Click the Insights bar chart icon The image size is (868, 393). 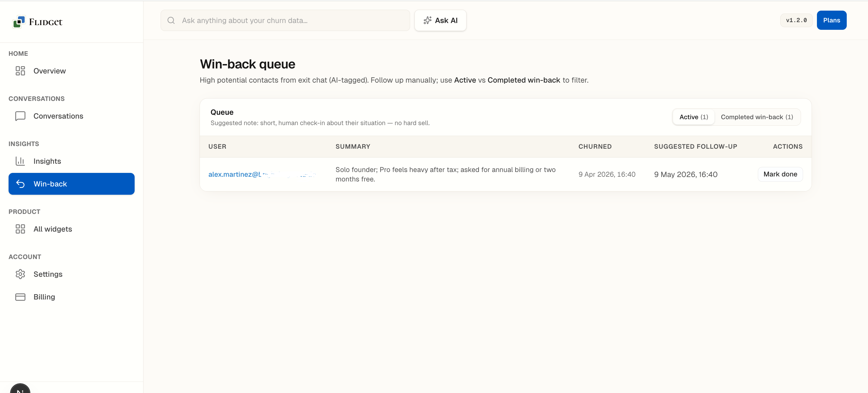coord(20,161)
